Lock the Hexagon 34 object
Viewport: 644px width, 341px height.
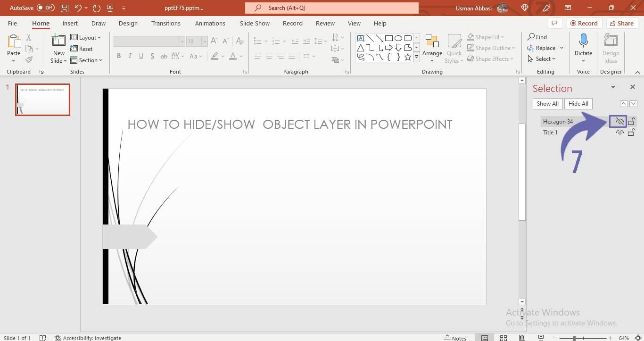point(632,122)
